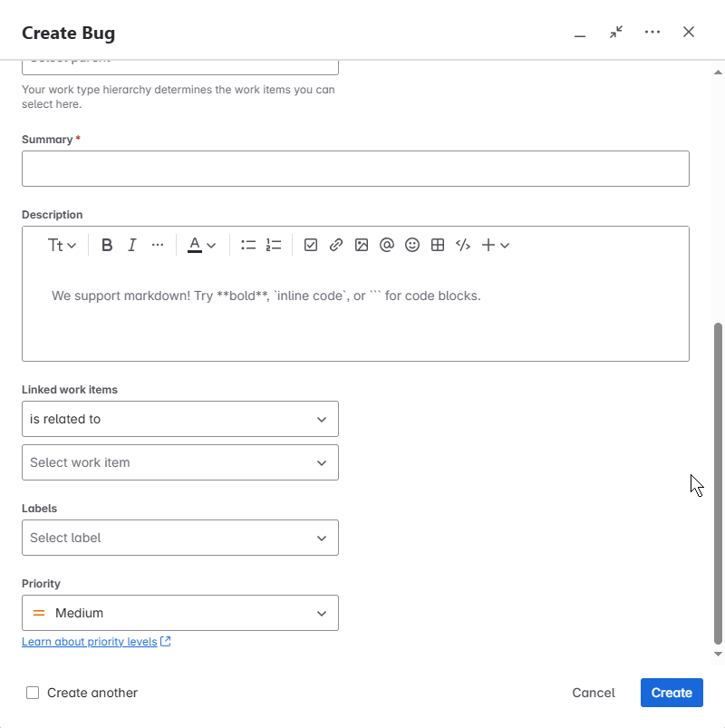This screenshot has height=728, width=725.
Task: Open the text styles dropdown
Action: (x=62, y=245)
